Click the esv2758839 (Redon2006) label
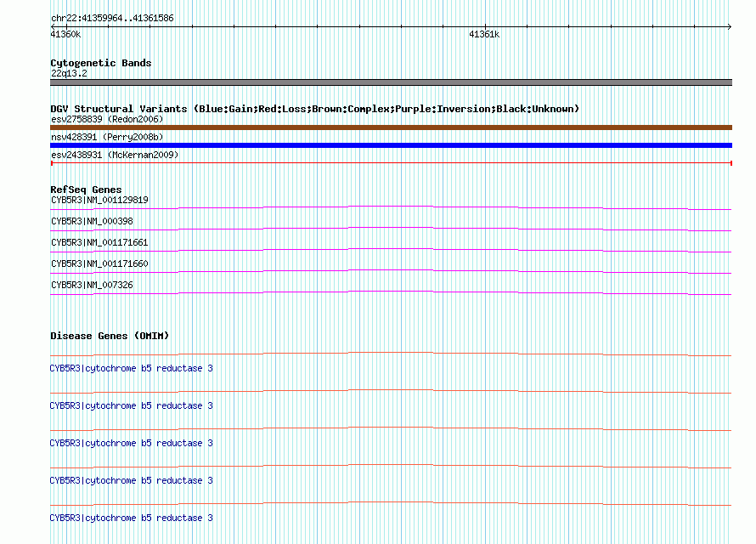Screen dimensions: 756x544 [107, 120]
